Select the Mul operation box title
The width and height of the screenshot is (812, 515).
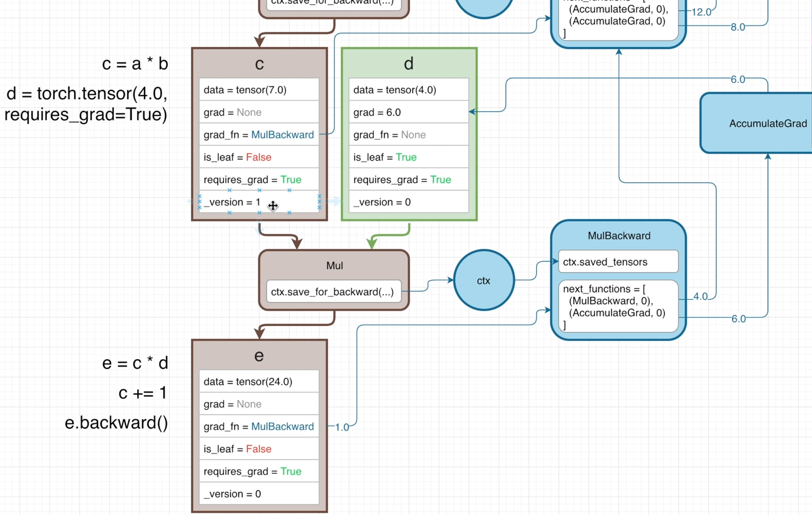tap(334, 266)
